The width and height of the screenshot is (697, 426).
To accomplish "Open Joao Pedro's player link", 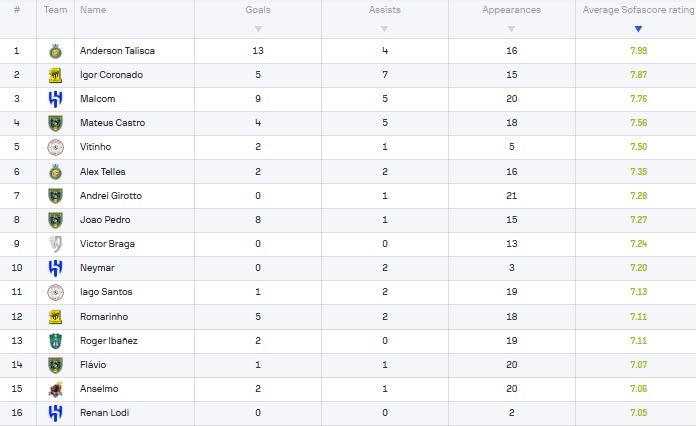I will coord(105,220).
